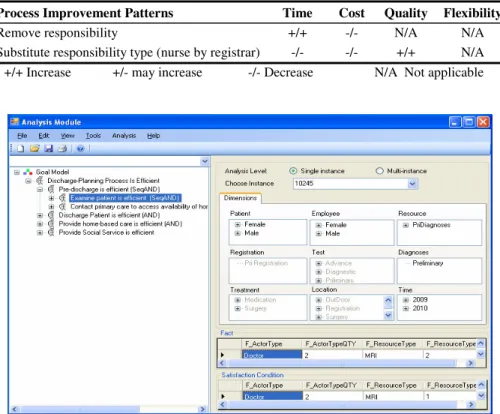Viewport: 500px width, 414px height.
Task: Collapse the Pre-discharge is efficient node
Action: point(40,190)
